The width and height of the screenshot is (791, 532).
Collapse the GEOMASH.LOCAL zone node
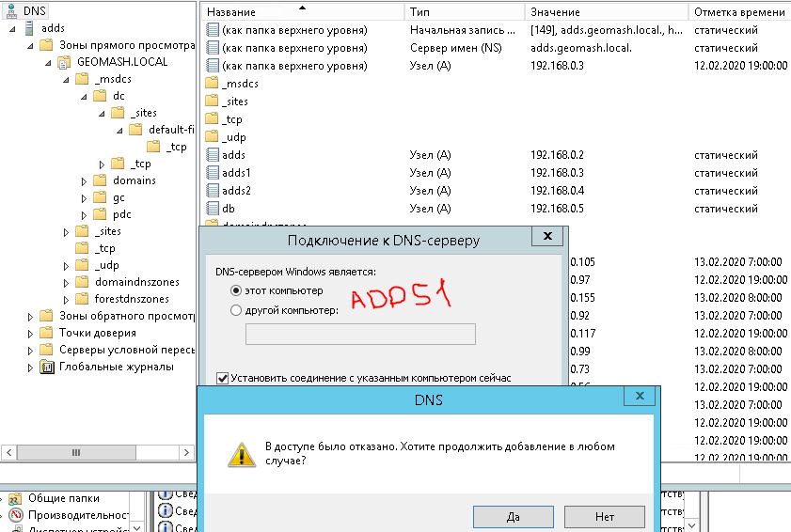(x=48, y=63)
